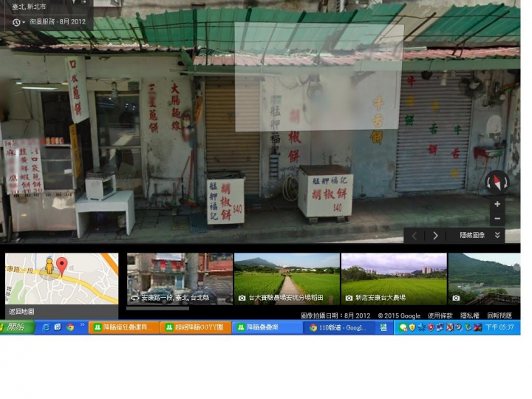Open the 隱私權 privacy link
532x399 pixels.
tap(470, 316)
